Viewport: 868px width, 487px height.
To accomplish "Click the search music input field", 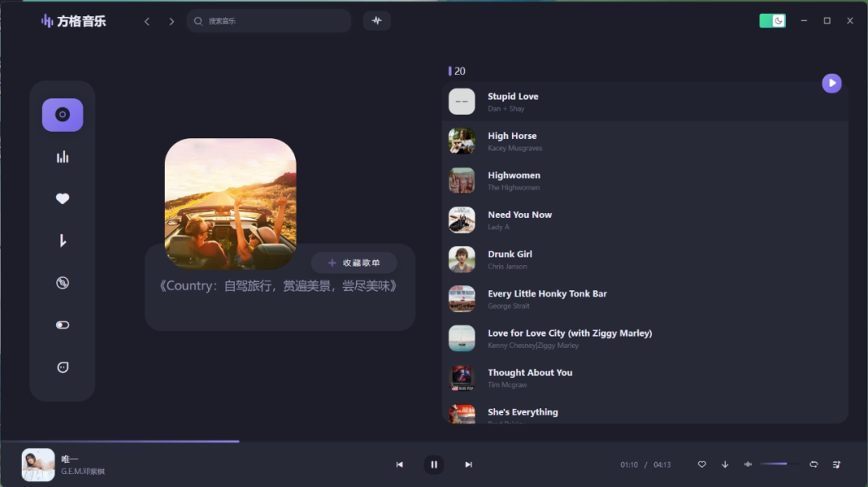I will pos(269,21).
